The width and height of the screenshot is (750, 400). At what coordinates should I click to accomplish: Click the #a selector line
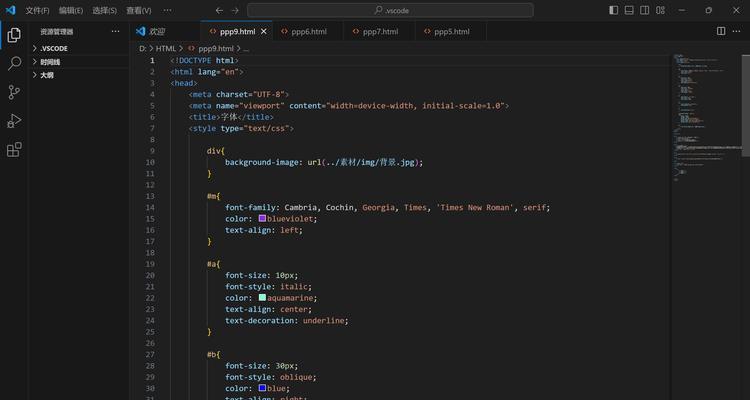pos(213,264)
